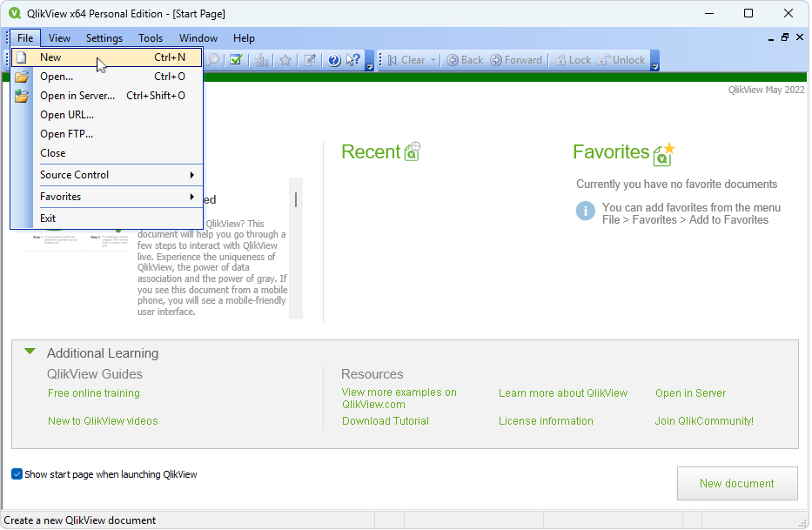Activate context-sensitive Help pointer icon
The image size is (812, 530).
(x=353, y=60)
